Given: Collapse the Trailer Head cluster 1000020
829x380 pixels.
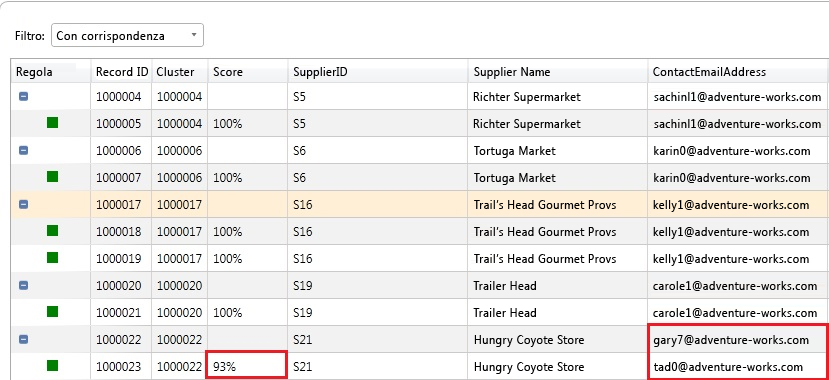Looking at the screenshot, I should pyautogui.click(x=23, y=285).
